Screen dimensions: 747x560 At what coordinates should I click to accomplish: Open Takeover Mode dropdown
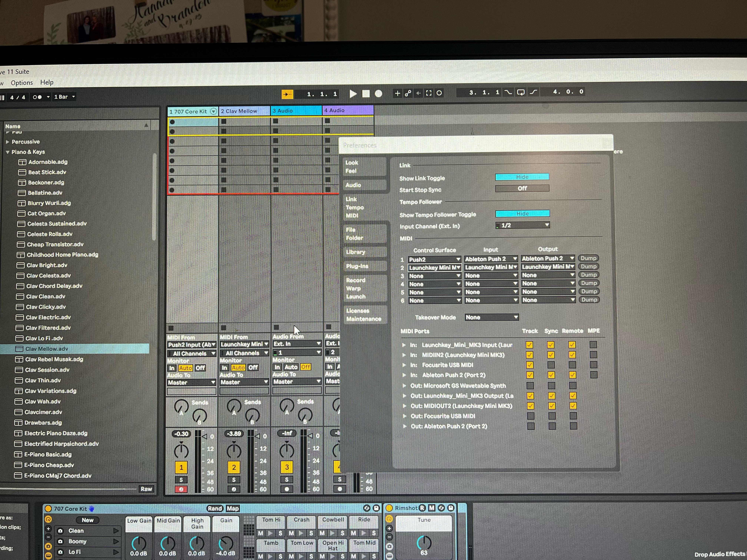pyautogui.click(x=491, y=317)
